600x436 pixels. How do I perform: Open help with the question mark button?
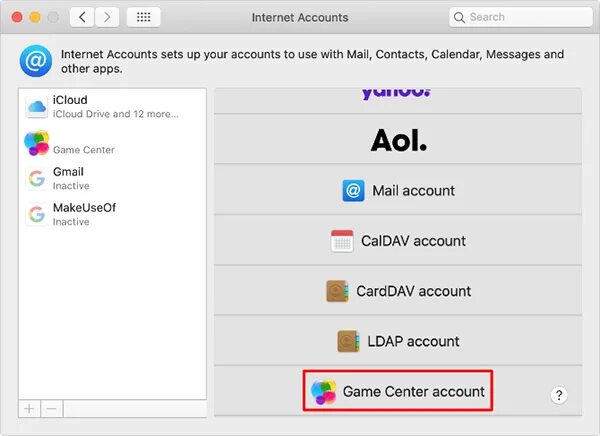559,395
